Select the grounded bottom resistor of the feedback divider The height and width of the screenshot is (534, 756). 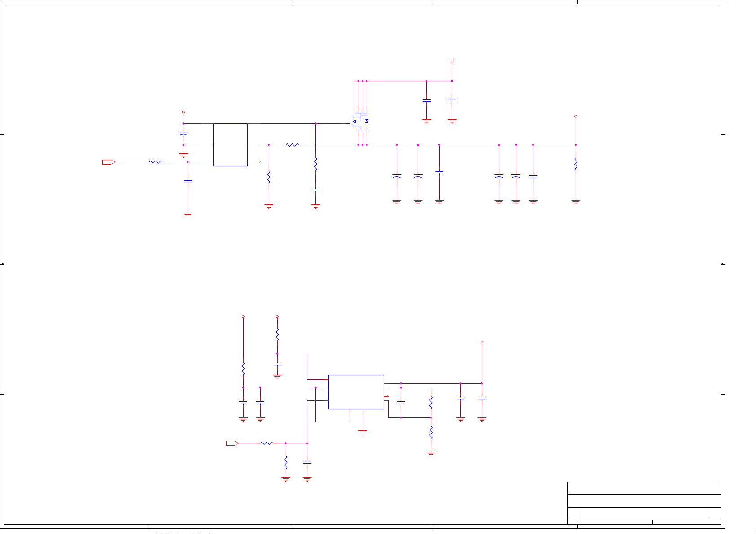click(431, 433)
